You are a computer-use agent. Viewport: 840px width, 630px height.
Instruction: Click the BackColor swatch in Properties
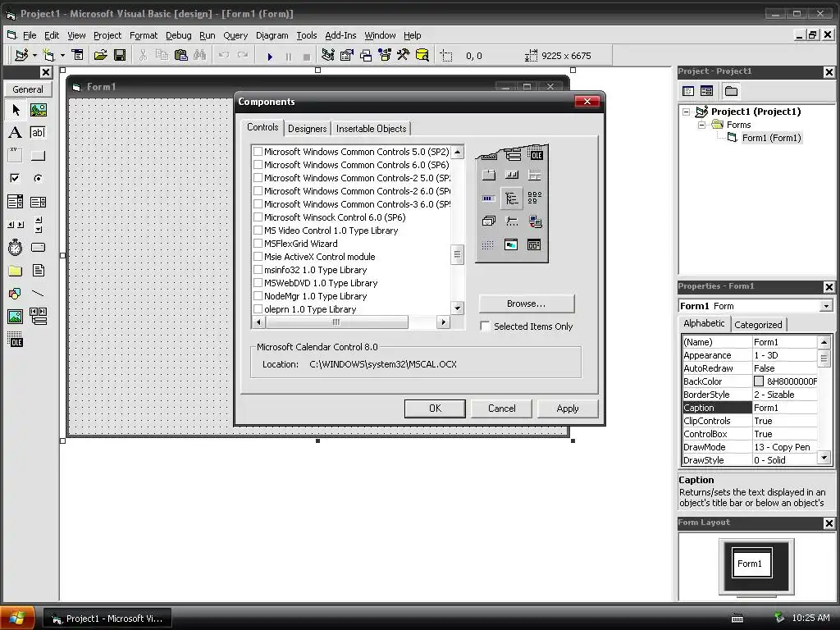(759, 381)
